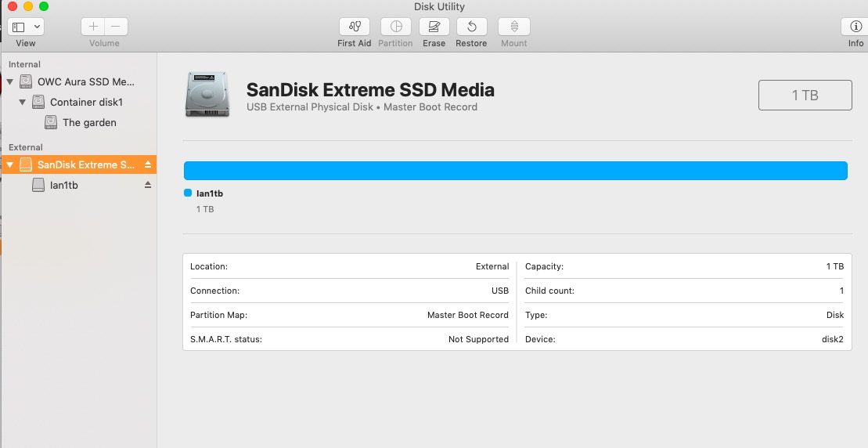Screen dimensions: 868x448
Task: Click the 1 TB capacity box
Action: coord(805,96)
